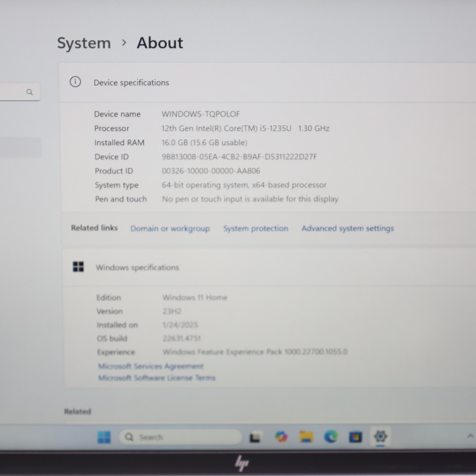Click the device name WINDOWS-TQPOLOF
This screenshot has height=476, width=476.
point(201,114)
